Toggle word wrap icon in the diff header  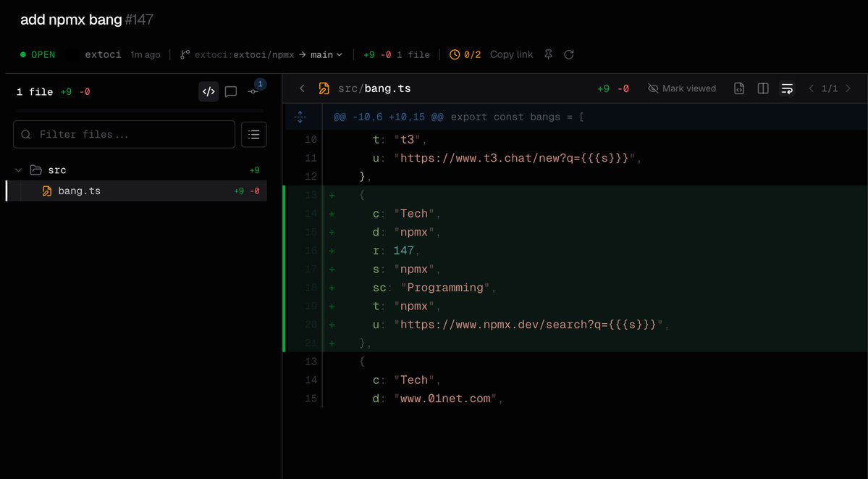pyautogui.click(x=787, y=88)
